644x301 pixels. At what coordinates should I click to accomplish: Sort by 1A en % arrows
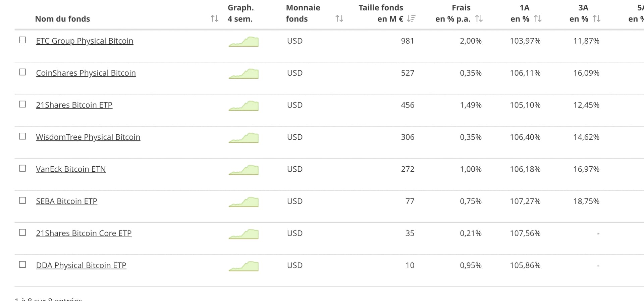(x=538, y=19)
